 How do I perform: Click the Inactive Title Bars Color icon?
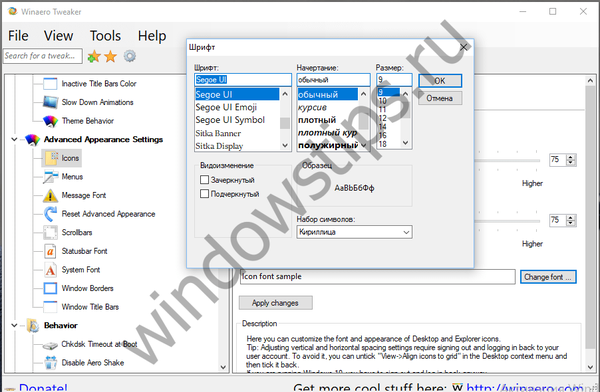50,84
